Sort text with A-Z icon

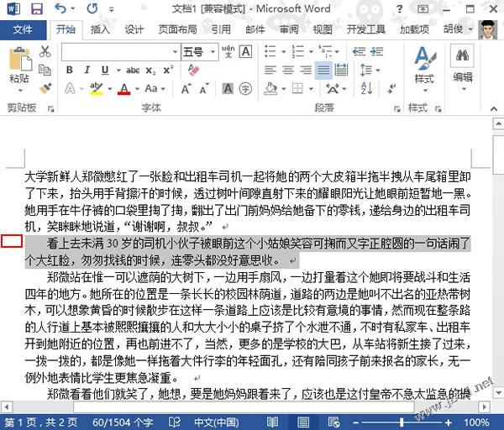(x=366, y=88)
